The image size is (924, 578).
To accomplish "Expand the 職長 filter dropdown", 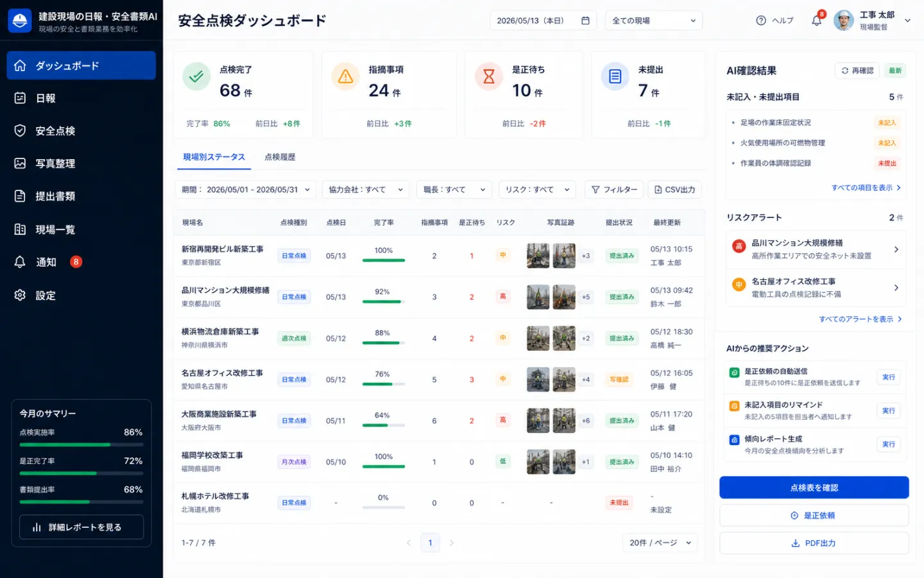I will point(454,190).
